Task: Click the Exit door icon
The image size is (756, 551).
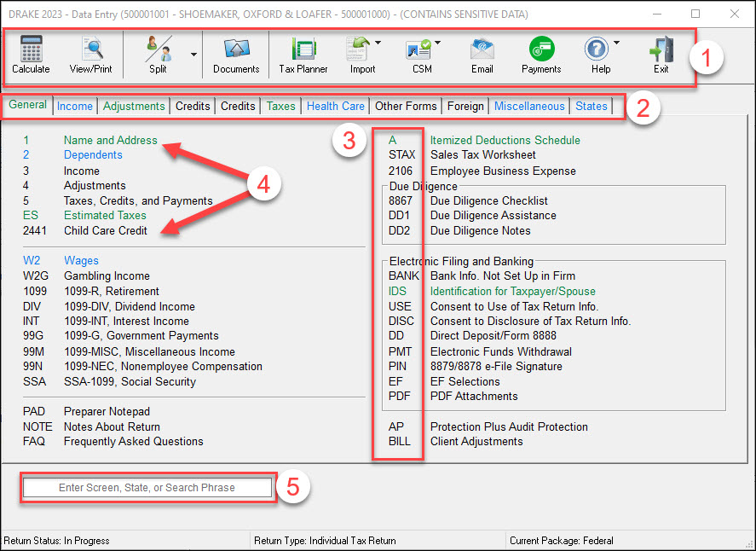Action: (x=661, y=49)
